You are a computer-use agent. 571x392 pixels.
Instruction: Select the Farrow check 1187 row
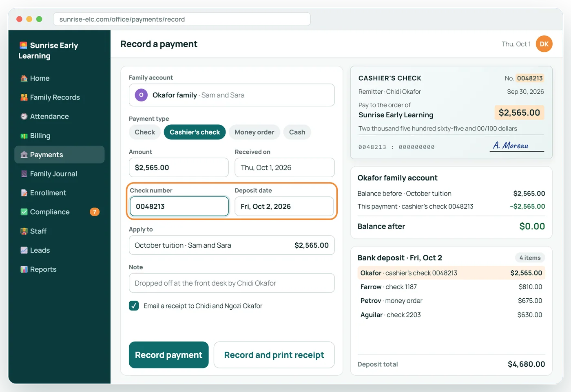point(451,287)
